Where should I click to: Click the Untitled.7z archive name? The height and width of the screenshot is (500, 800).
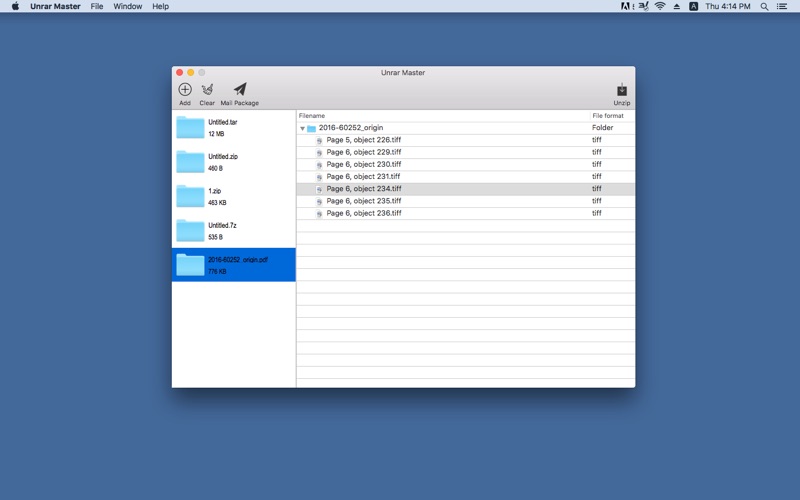pos(222,225)
